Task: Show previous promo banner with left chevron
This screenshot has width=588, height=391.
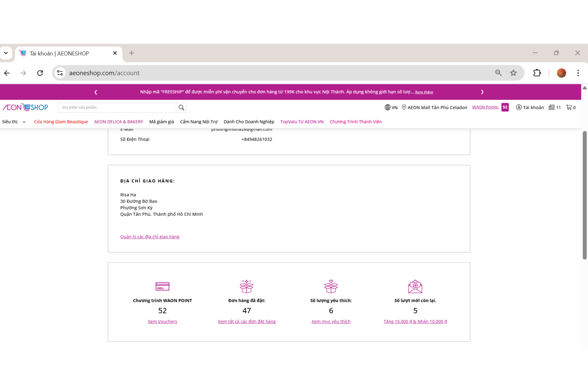Action: coord(96,92)
